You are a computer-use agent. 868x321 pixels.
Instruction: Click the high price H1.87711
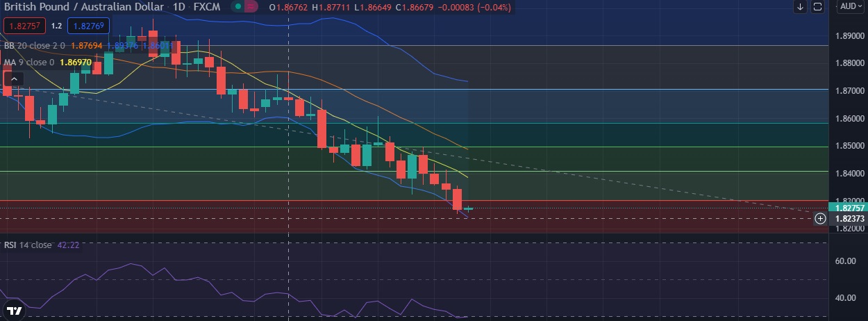(331, 7)
